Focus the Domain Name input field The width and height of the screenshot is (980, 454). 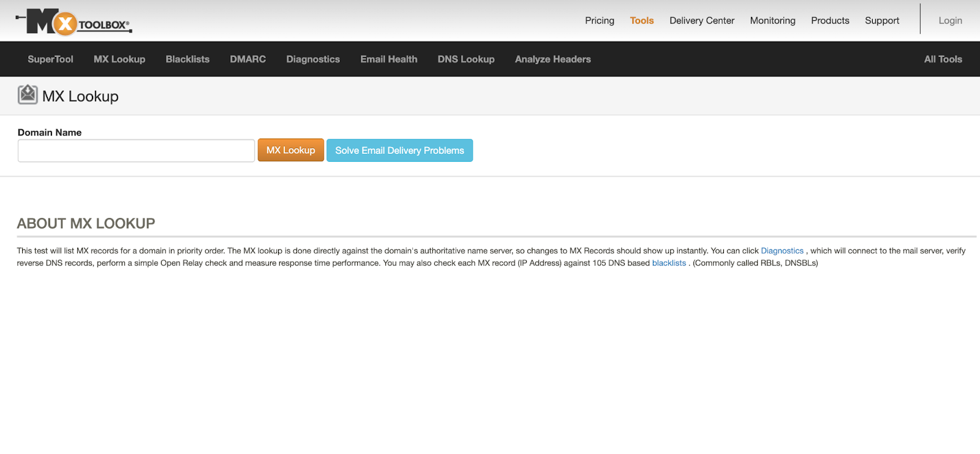click(x=136, y=151)
